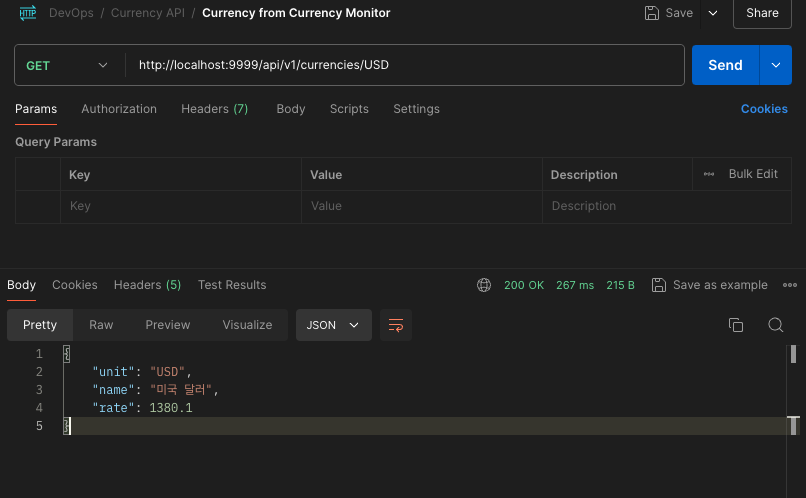Click the rate value 1380.1
806x498 pixels.
(x=171, y=408)
